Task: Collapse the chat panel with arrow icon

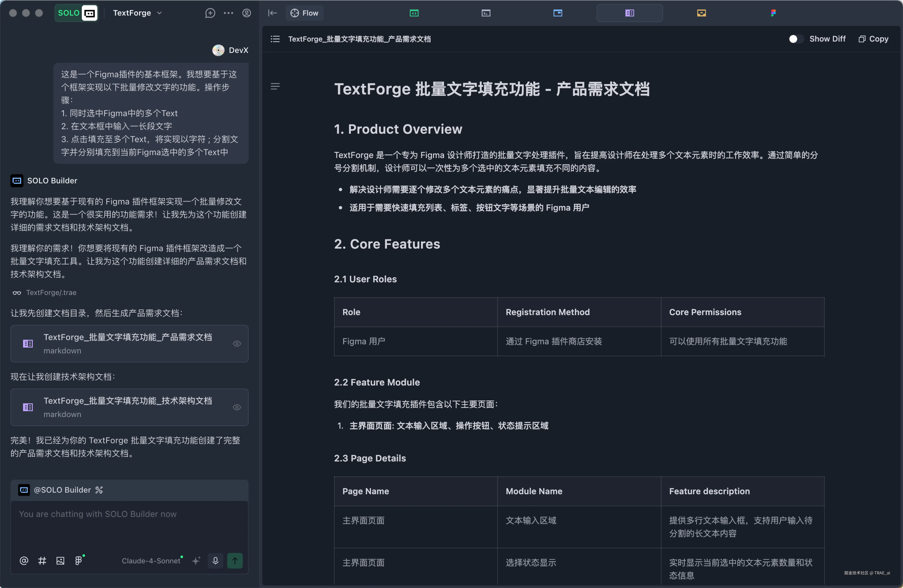Action: 272,13
